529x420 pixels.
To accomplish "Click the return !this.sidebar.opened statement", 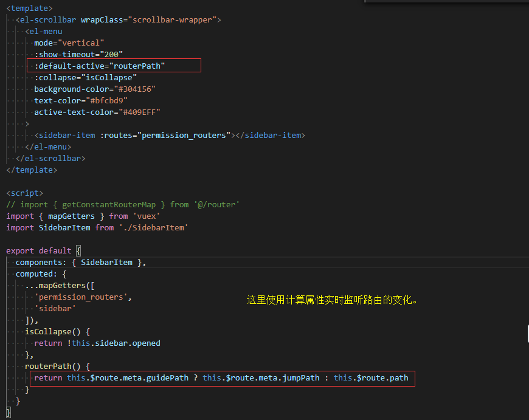I will click(x=97, y=343).
